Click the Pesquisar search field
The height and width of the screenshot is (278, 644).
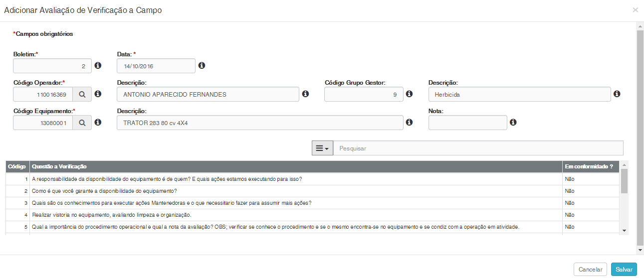click(478, 148)
